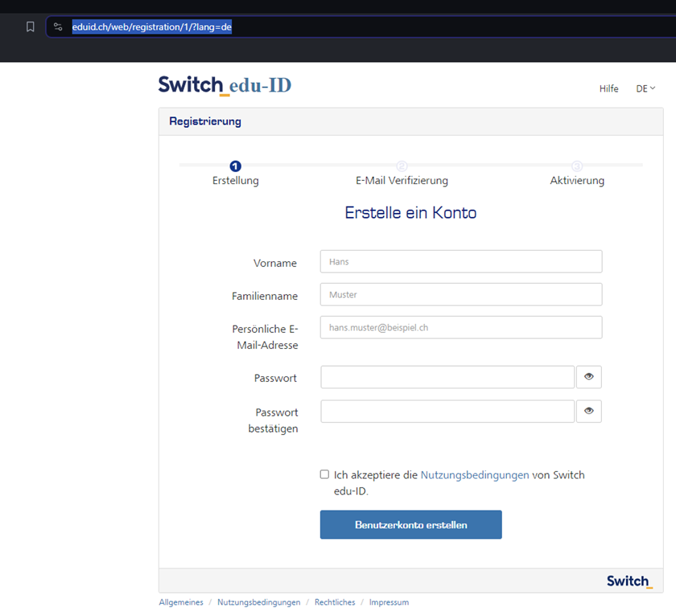The image size is (676, 616).
Task: Open the Hilfe menu item
Action: point(608,88)
